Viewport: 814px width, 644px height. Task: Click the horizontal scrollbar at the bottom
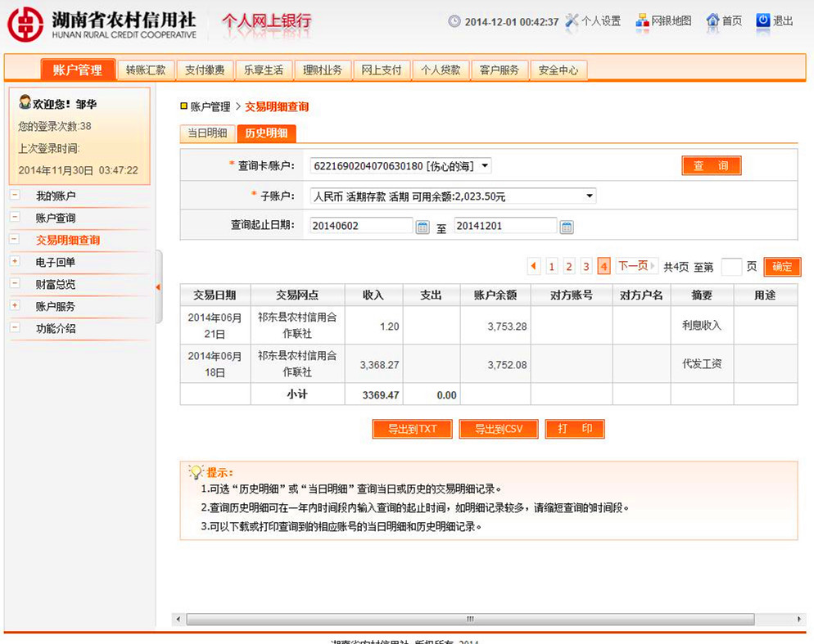pyautogui.click(x=469, y=619)
